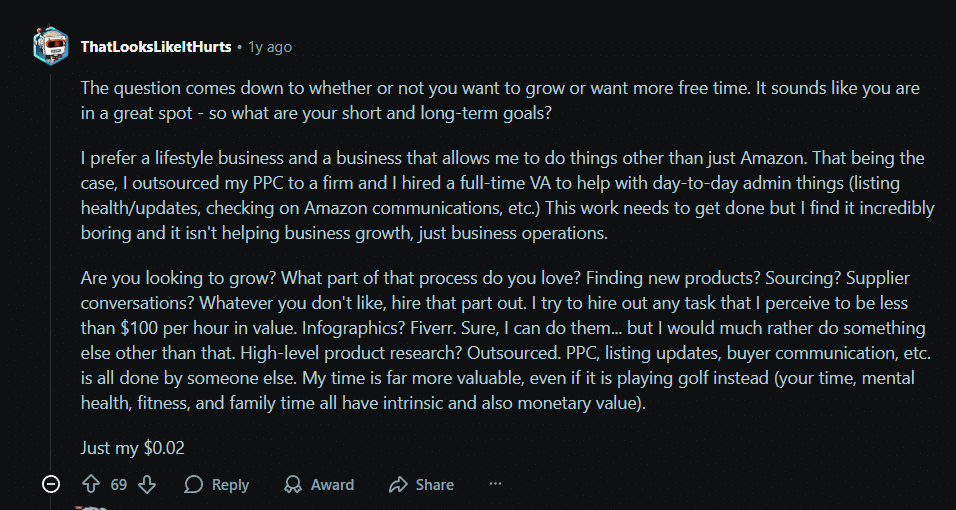The width and height of the screenshot is (956, 510).
Task: Downvote this comment
Action: tap(147, 484)
